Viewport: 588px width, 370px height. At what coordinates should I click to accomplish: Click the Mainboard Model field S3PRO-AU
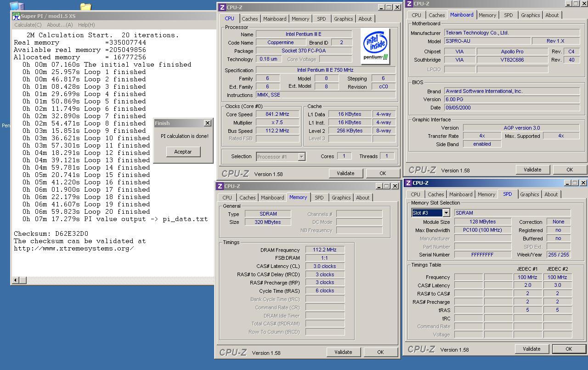tap(487, 41)
